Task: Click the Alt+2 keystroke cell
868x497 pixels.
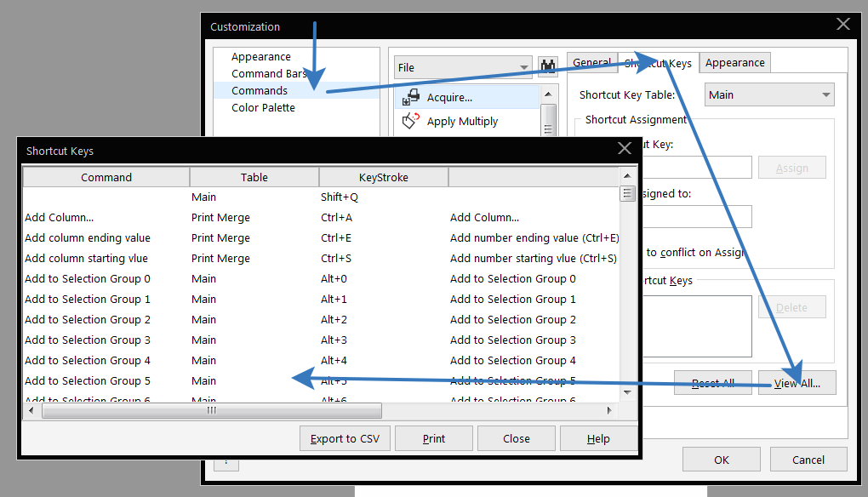Action: tap(334, 320)
